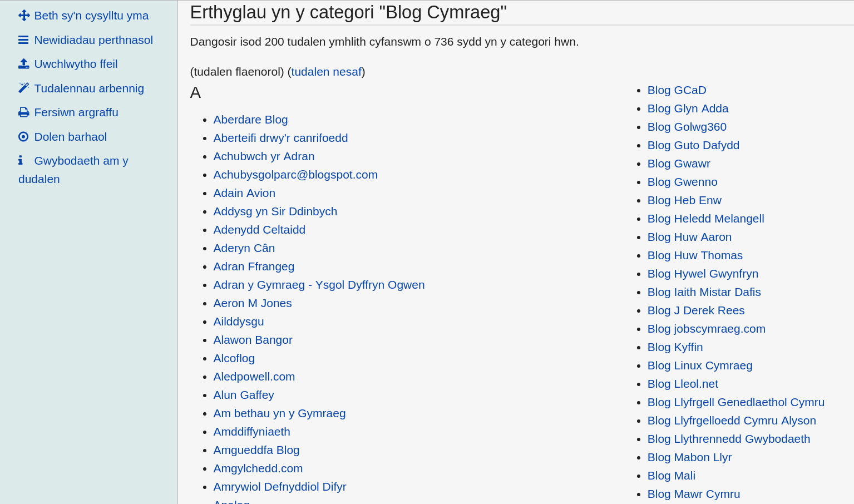Go to next page via tudalen nesaf
The image size is (854, 504).
327,72
